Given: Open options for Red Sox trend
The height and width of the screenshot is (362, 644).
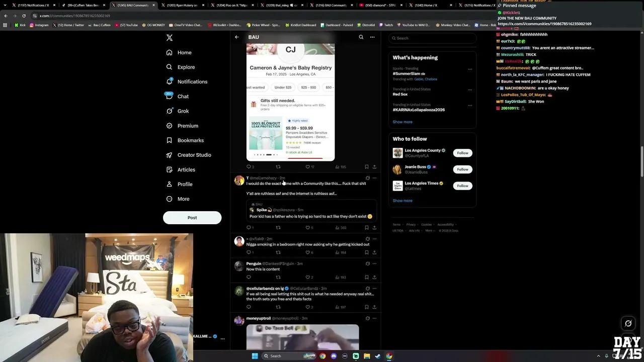Looking at the screenshot, I should 470,89.
